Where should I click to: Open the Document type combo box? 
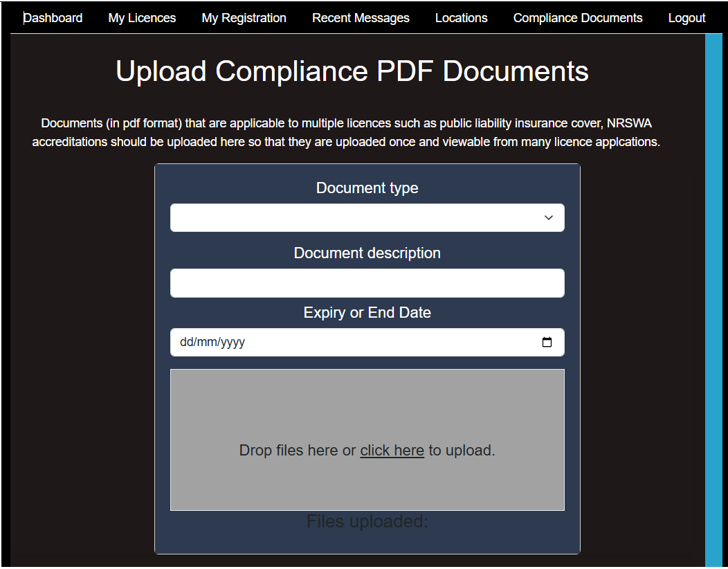pyautogui.click(x=367, y=217)
